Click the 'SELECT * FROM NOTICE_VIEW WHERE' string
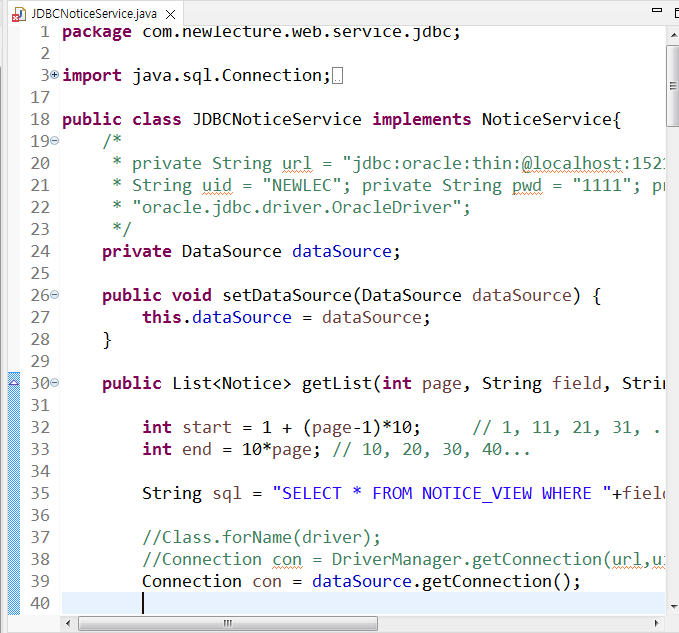The image size is (679, 633). (442, 493)
